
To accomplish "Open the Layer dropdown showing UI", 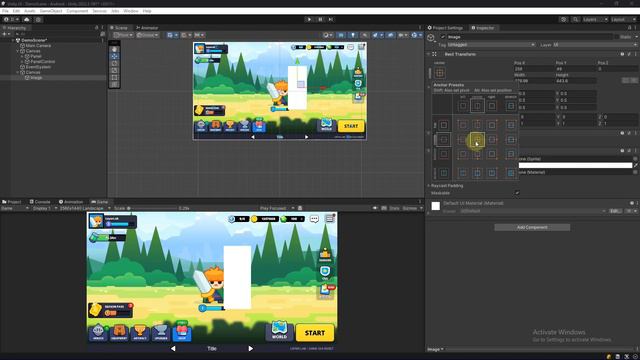I will click(x=595, y=44).
